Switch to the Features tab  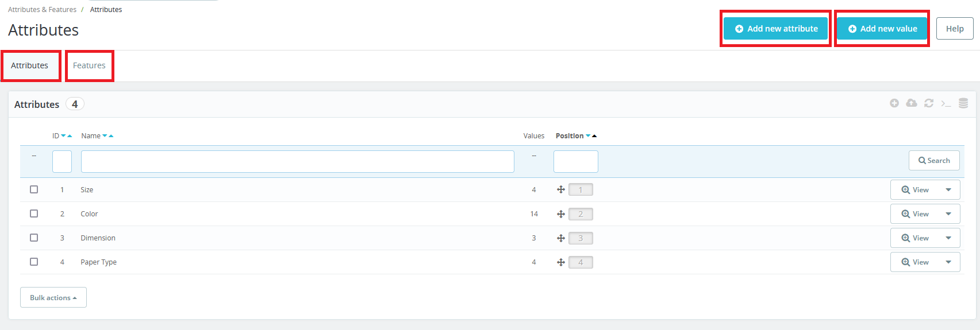[x=89, y=65]
